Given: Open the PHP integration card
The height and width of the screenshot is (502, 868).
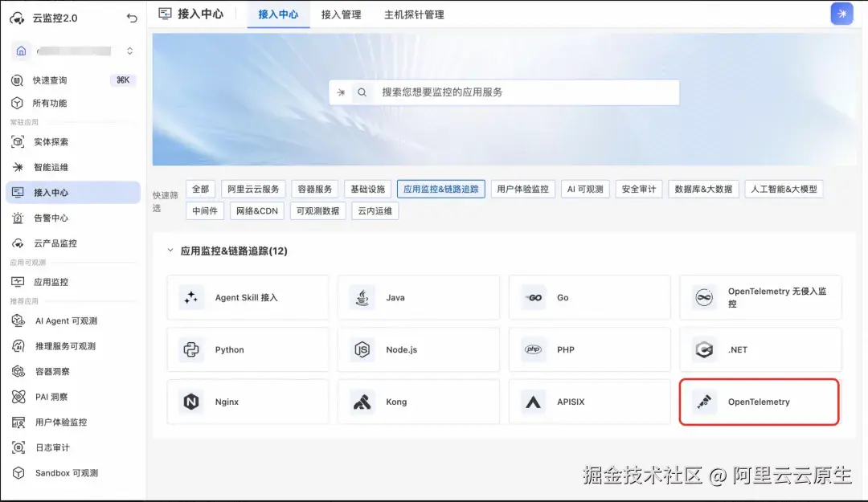Looking at the screenshot, I should click(x=590, y=350).
